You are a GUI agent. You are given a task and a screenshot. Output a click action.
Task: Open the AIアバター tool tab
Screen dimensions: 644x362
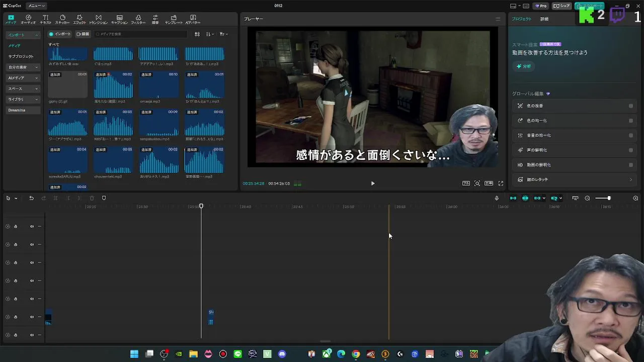193,20
